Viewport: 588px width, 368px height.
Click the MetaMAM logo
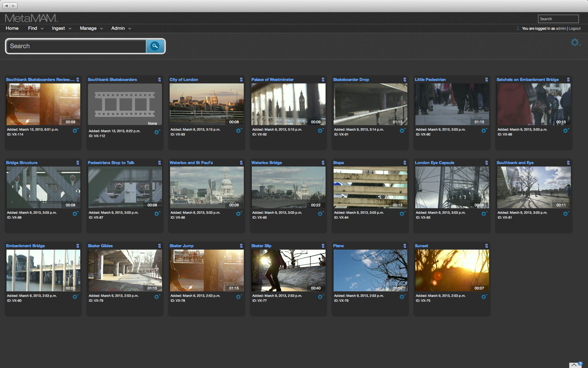click(x=31, y=18)
